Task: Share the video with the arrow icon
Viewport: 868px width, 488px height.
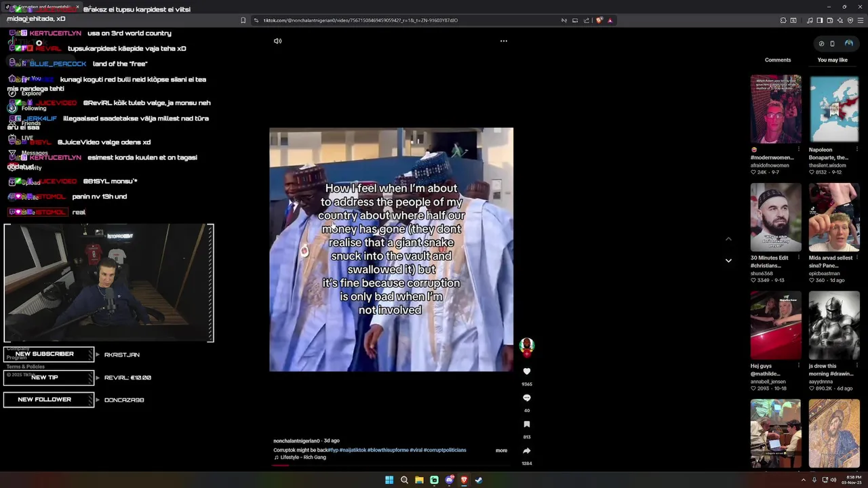Action: coord(527,451)
